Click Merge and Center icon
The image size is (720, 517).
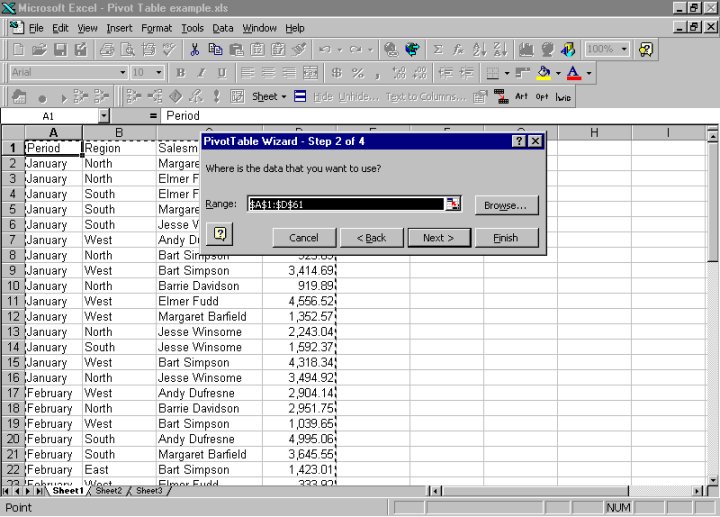310,73
